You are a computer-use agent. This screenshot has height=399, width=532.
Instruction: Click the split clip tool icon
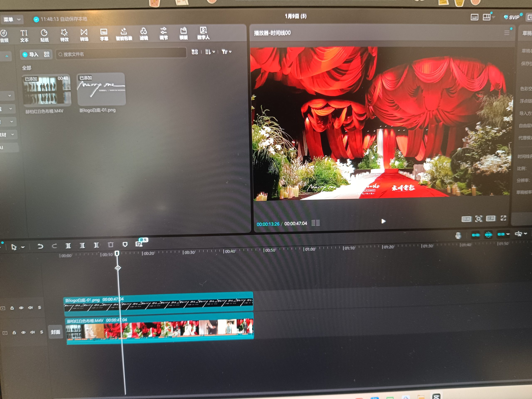[68, 246]
